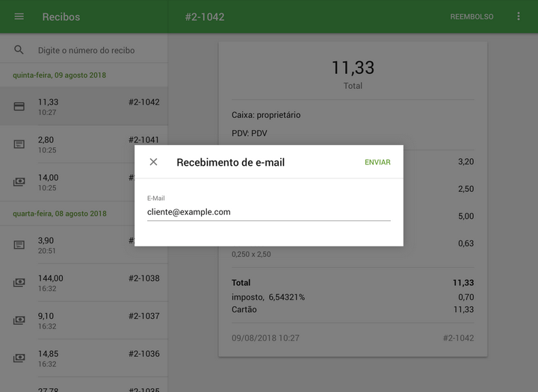Focus the E-Mail input field

pos(269,212)
